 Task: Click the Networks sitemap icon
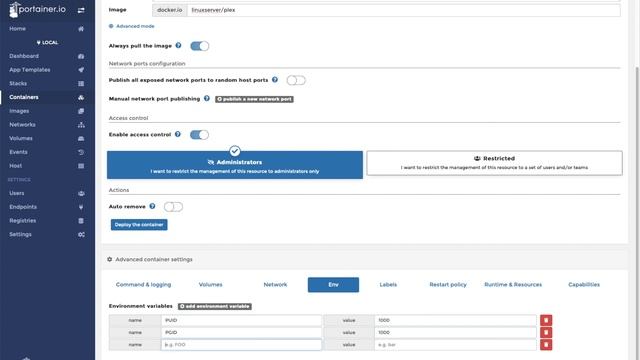[81, 125]
